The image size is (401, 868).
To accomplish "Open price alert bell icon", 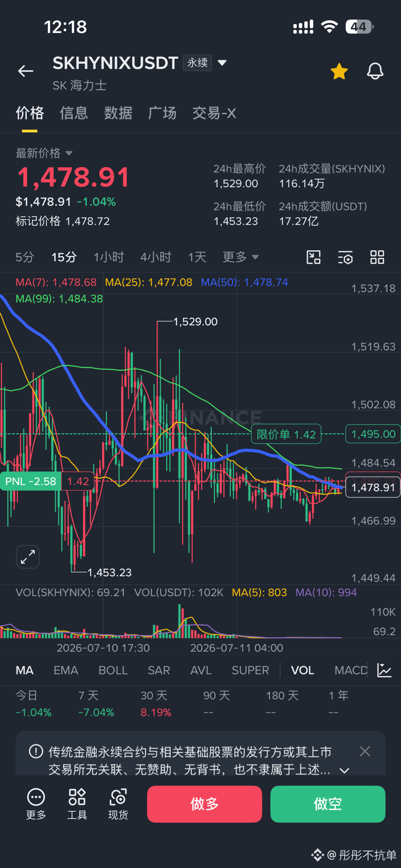I will pos(375,71).
